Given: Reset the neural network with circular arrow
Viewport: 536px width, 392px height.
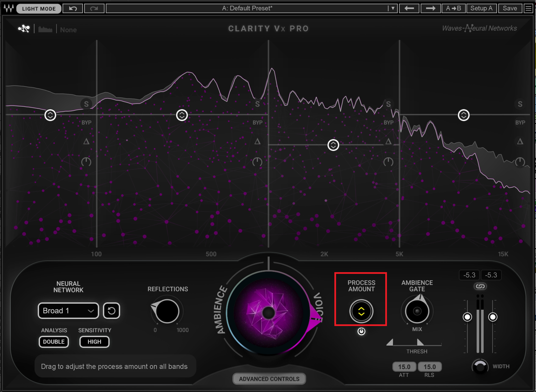Looking at the screenshot, I should (x=112, y=311).
